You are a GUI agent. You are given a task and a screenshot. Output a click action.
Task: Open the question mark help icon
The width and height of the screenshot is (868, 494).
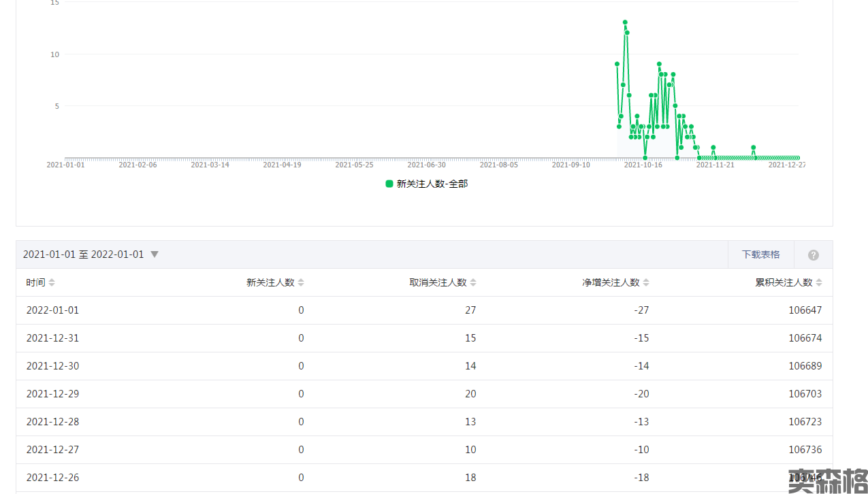814,255
